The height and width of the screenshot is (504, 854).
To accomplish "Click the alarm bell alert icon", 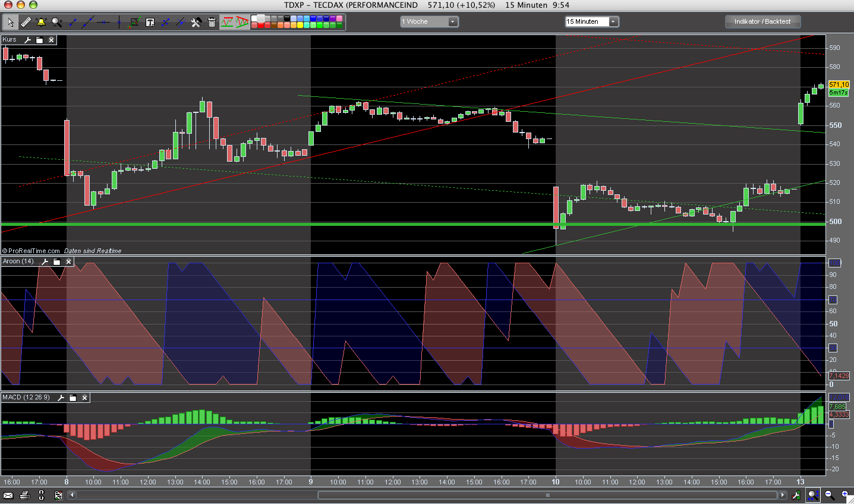I will (41, 23).
